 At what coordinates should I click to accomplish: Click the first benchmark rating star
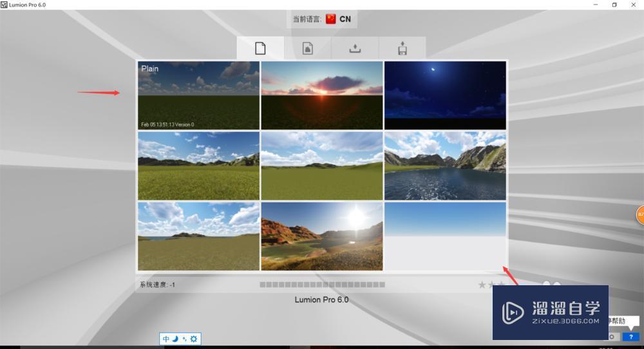coord(482,285)
